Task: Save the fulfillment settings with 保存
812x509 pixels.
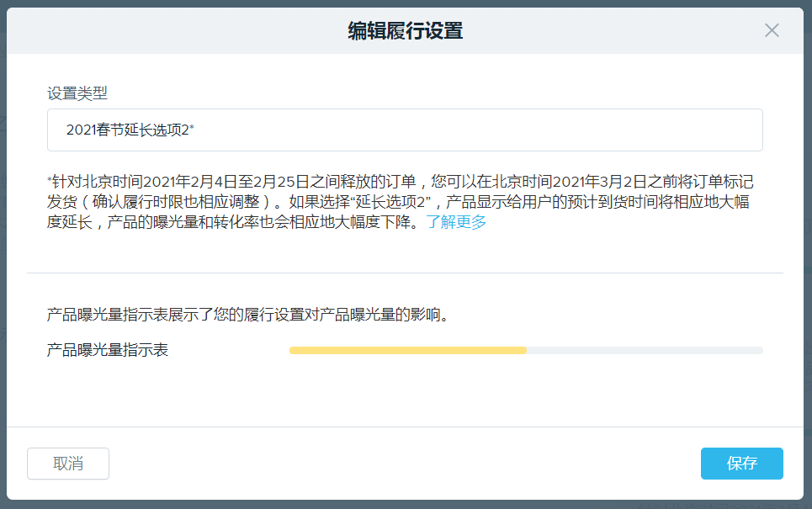Action: (x=741, y=464)
